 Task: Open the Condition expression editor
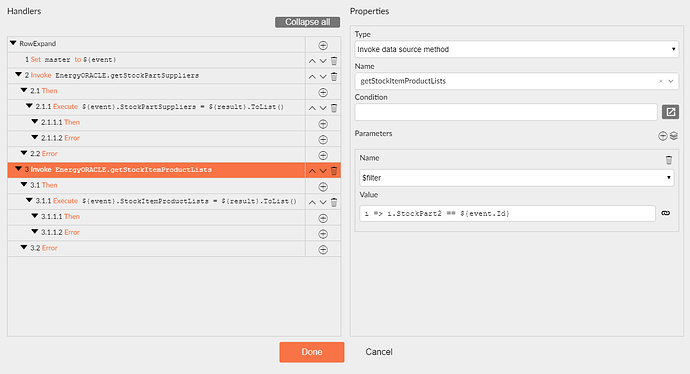pos(670,112)
